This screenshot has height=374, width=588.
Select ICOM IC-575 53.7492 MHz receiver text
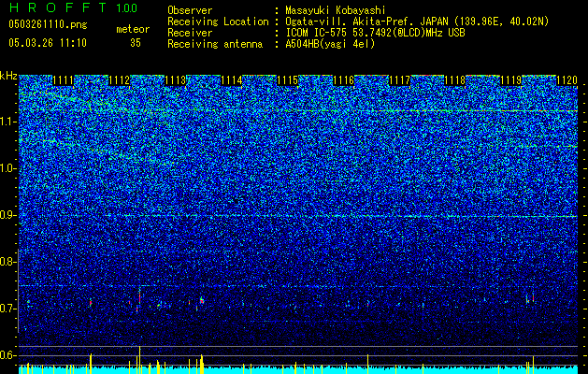coord(375,33)
